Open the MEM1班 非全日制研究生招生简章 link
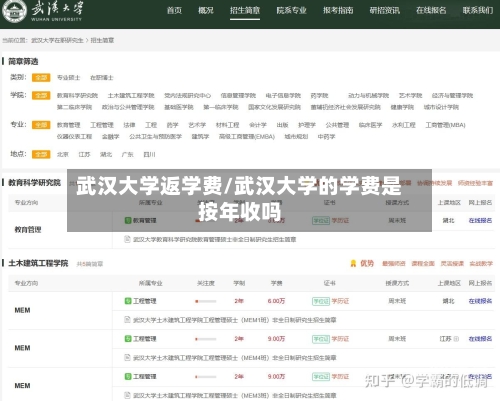This screenshot has width=500, height=401. pos(234,320)
